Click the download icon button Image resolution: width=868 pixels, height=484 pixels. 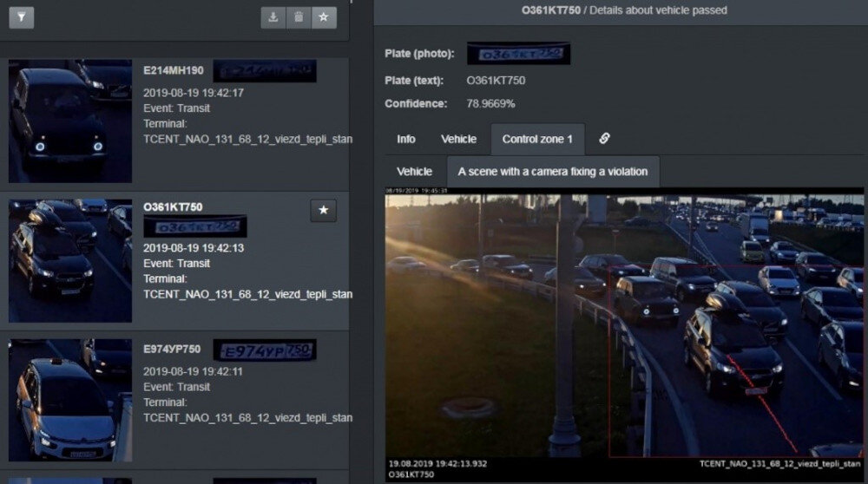coord(273,17)
